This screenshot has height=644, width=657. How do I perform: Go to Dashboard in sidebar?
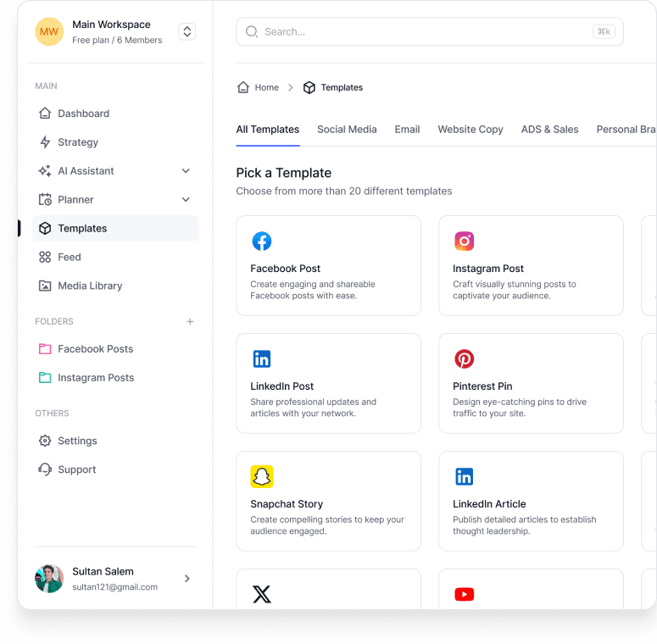point(83,114)
